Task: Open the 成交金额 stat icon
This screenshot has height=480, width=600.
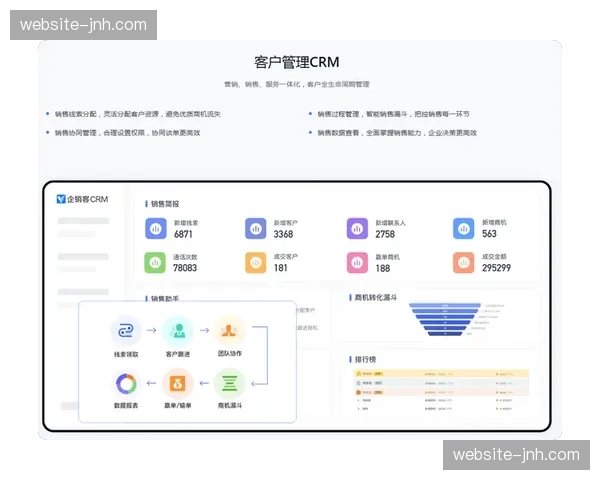Action: pyautogui.click(x=463, y=263)
